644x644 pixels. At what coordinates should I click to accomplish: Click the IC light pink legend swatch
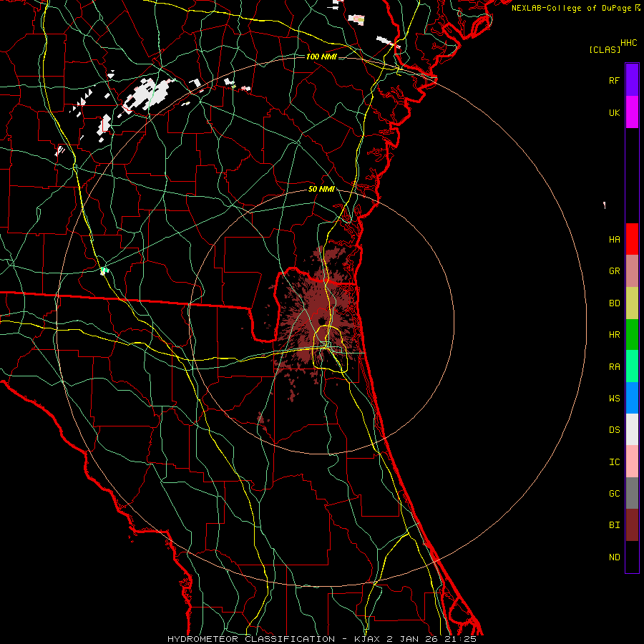point(632,462)
